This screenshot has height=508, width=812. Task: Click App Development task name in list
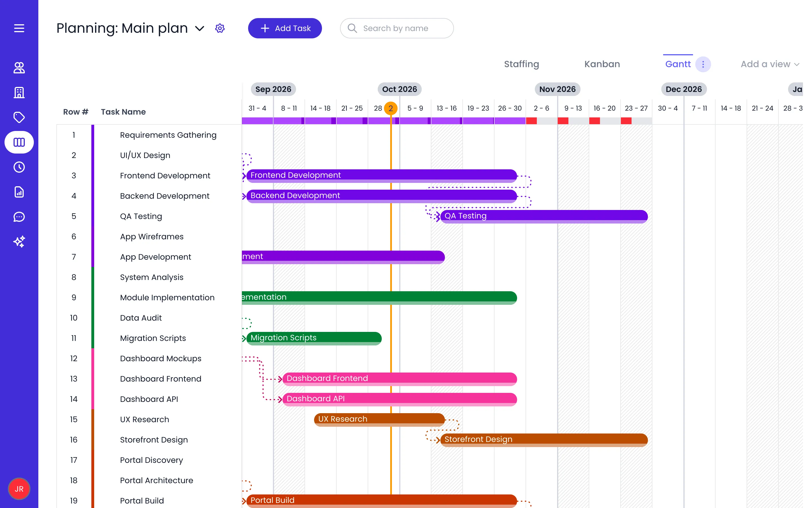[155, 257]
